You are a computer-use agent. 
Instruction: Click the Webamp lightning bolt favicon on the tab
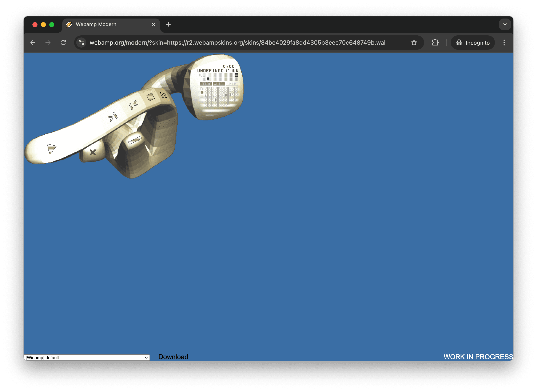[x=69, y=24]
